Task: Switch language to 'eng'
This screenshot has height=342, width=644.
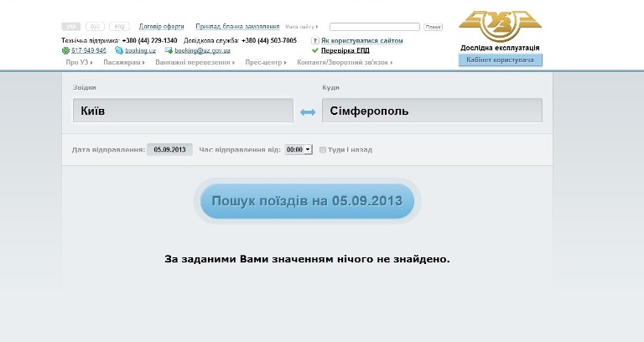Action: pyautogui.click(x=120, y=27)
